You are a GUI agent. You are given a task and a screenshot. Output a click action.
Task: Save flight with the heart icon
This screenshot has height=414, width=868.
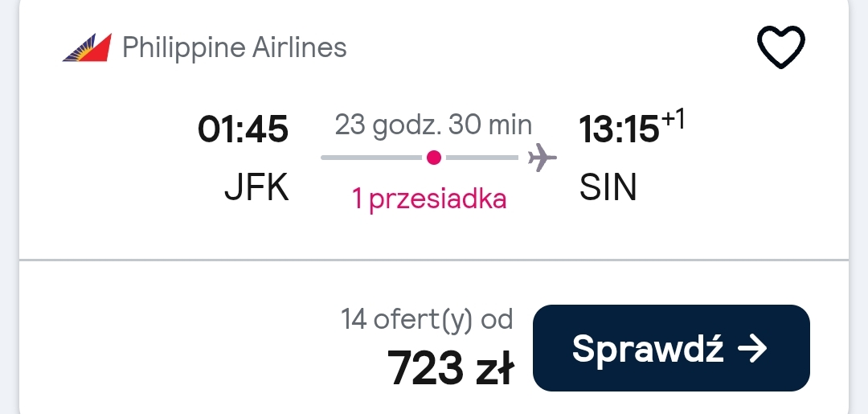pos(780,47)
